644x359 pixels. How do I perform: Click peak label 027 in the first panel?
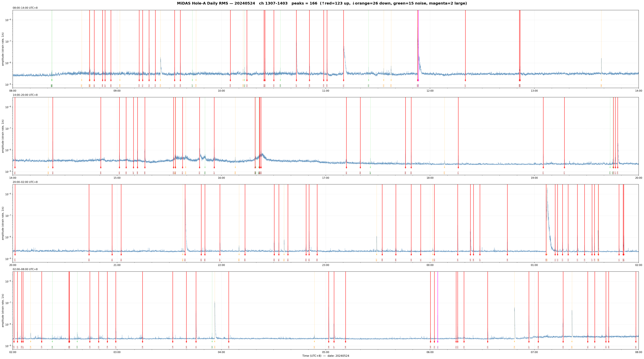pos(296,86)
